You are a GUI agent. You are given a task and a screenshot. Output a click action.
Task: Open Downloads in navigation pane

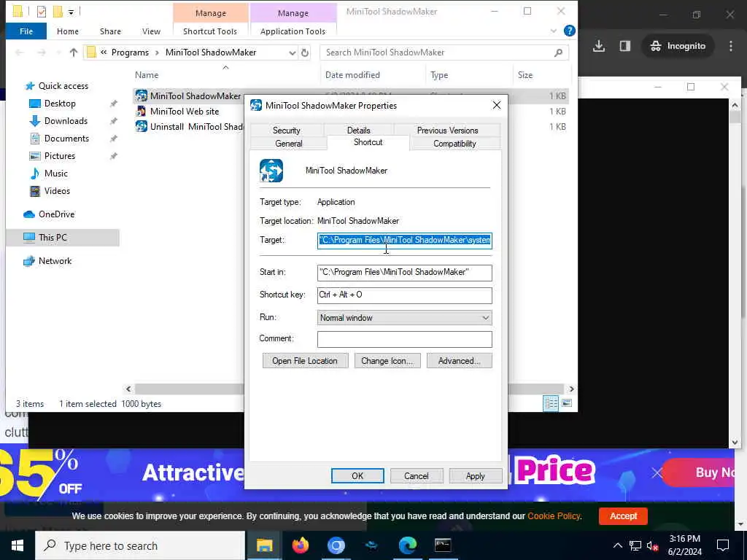(66, 121)
